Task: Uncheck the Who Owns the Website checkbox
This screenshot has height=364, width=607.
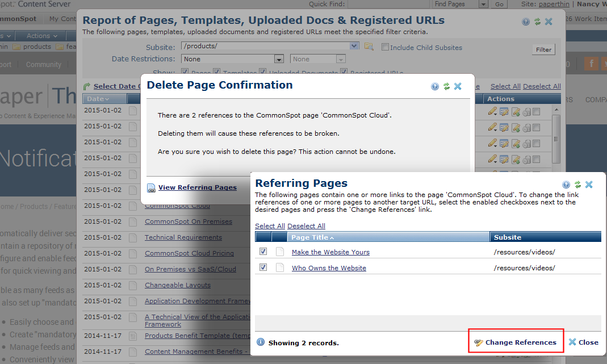Action: click(263, 267)
